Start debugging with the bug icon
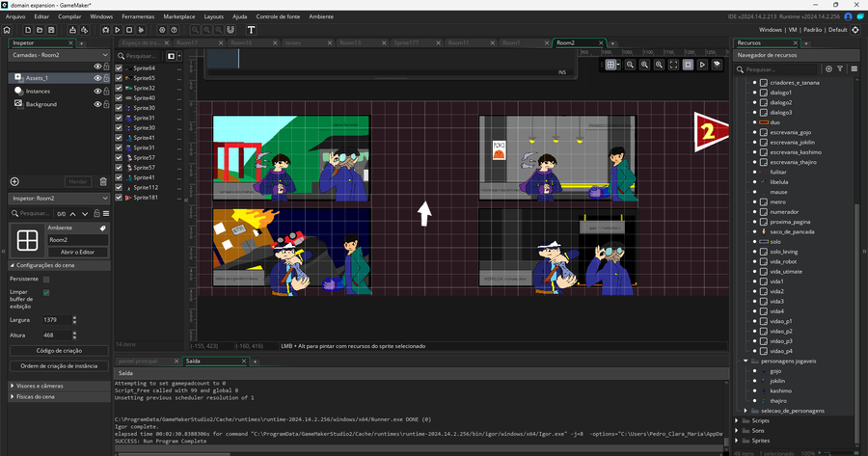Viewport: 868px width, 456px height. point(105,30)
